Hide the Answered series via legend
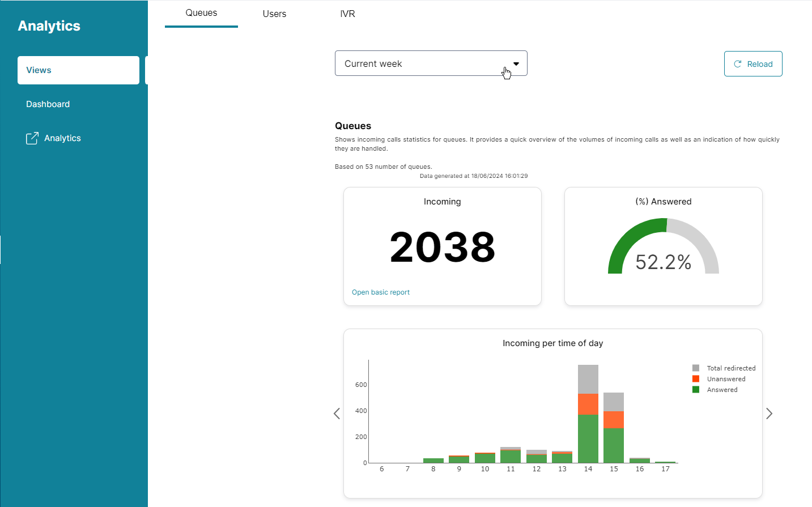Screen dimensions: 812x507 tap(722, 390)
